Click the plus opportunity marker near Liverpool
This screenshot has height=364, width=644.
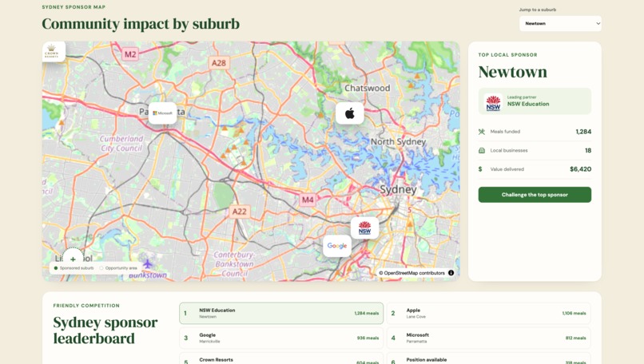pyautogui.click(x=73, y=259)
